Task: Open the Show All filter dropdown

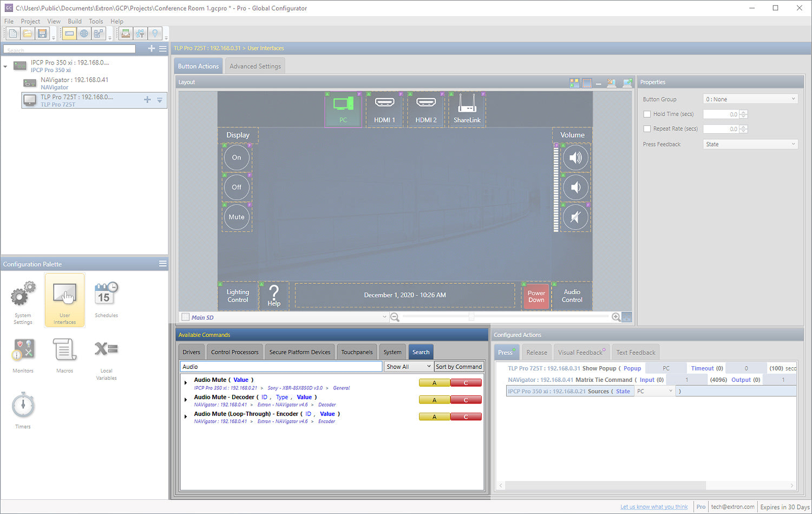Action: point(409,367)
